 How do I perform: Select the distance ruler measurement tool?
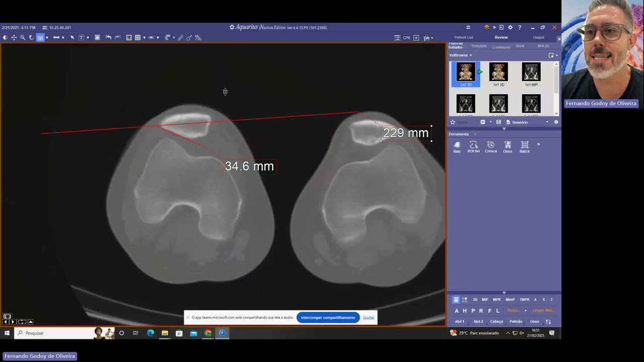(56, 38)
